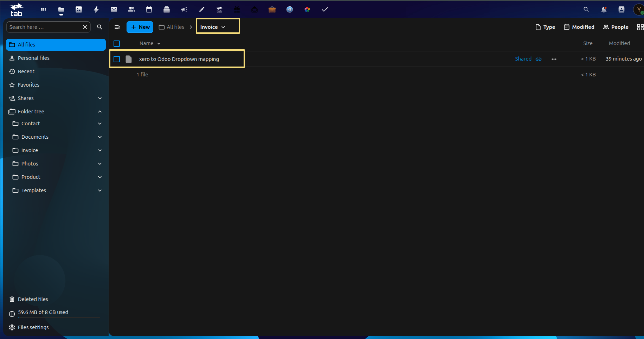Tick the select all files checkbox
The image size is (644, 339).
coord(117,44)
